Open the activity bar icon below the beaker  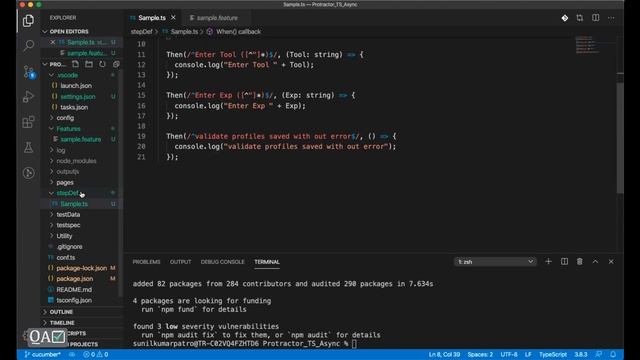(x=28, y=173)
